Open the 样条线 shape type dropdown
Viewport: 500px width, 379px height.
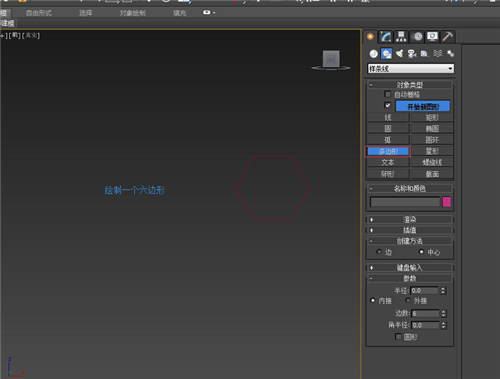point(411,69)
